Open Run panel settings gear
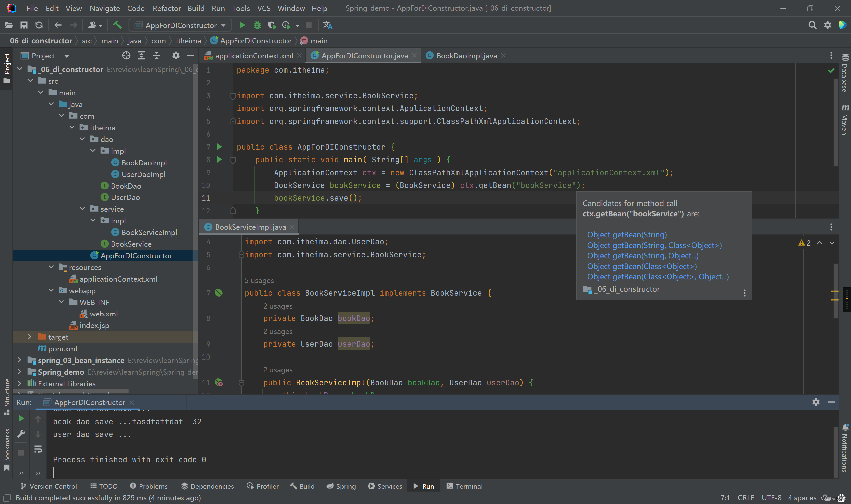Image resolution: width=851 pixels, height=504 pixels. 816,402
